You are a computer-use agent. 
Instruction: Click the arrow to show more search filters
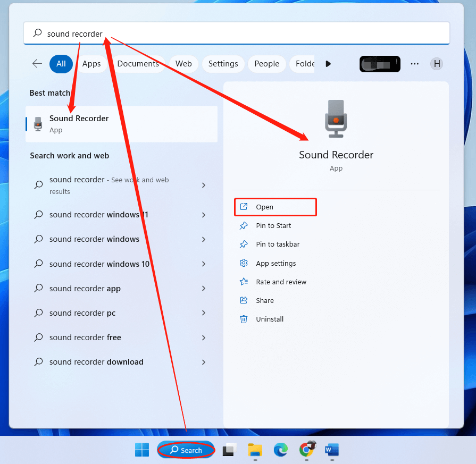pos(328,63)
